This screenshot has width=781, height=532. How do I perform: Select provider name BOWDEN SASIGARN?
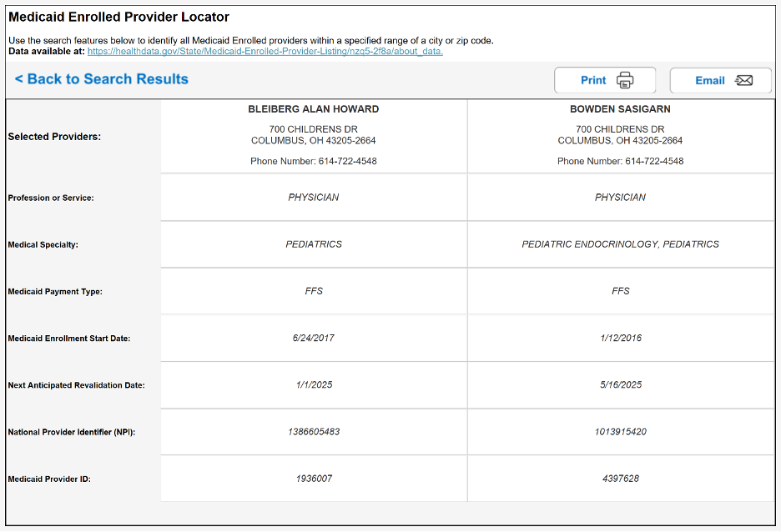[620, 109]
